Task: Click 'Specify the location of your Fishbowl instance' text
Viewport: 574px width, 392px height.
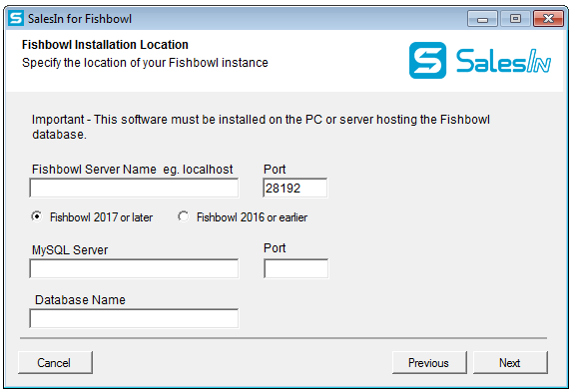Action: pos(145,63)
